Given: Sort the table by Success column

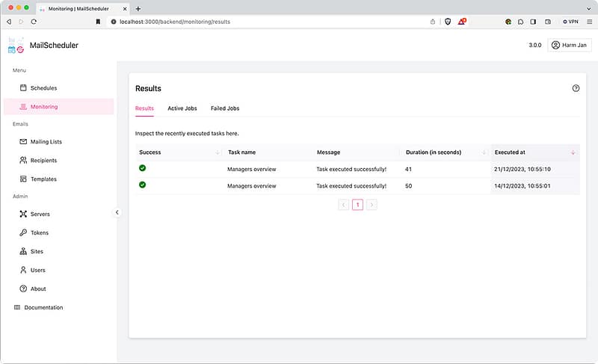Looking at the screenshot, I should [179, 152].
